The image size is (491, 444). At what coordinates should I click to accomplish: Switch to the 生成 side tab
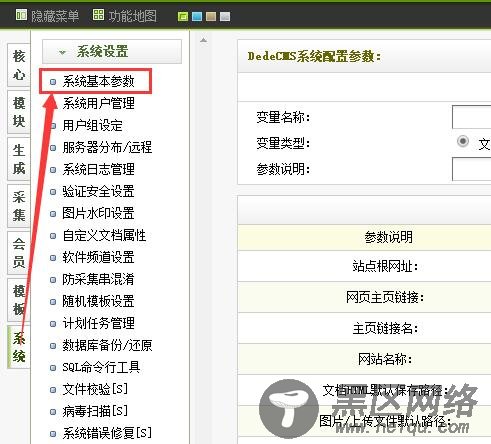(x=19, y=159)
